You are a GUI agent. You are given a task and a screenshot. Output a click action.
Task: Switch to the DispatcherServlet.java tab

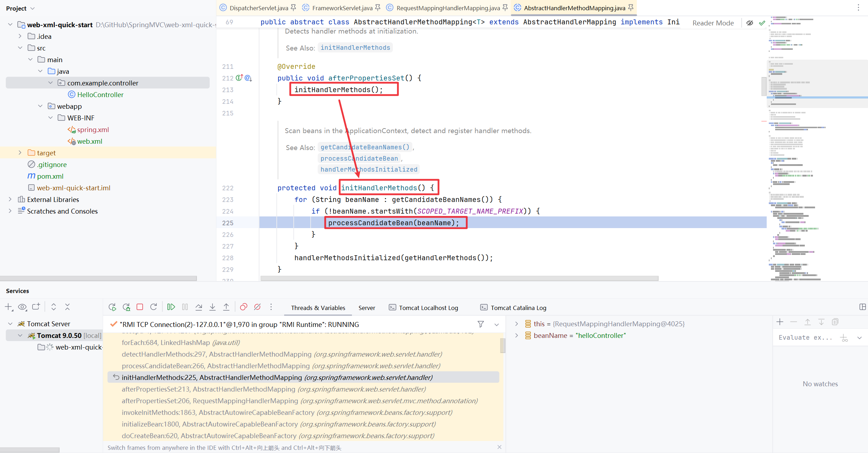click(x=258, y=8)
